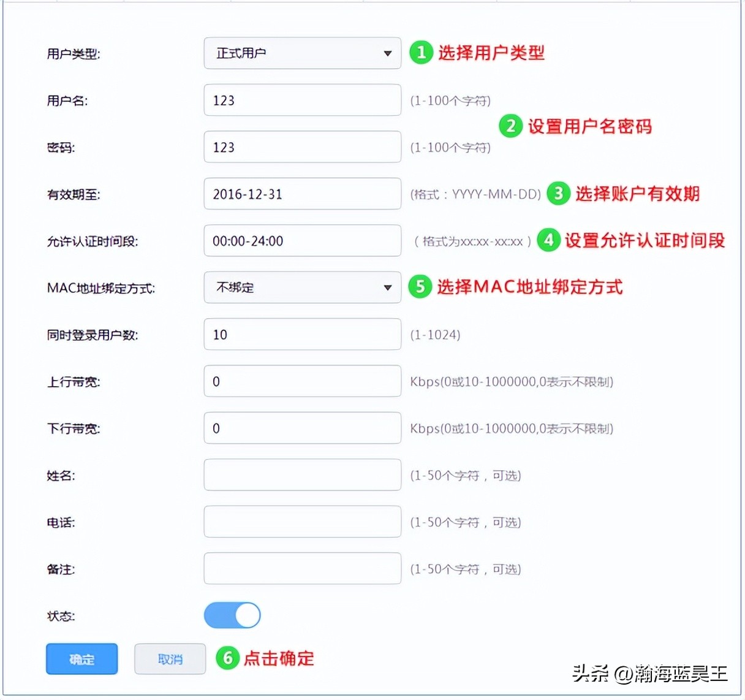The width and height of the screenshot is (745, 700).
Task: Toggle the 状态 switch off
Action: coord(232,615)
